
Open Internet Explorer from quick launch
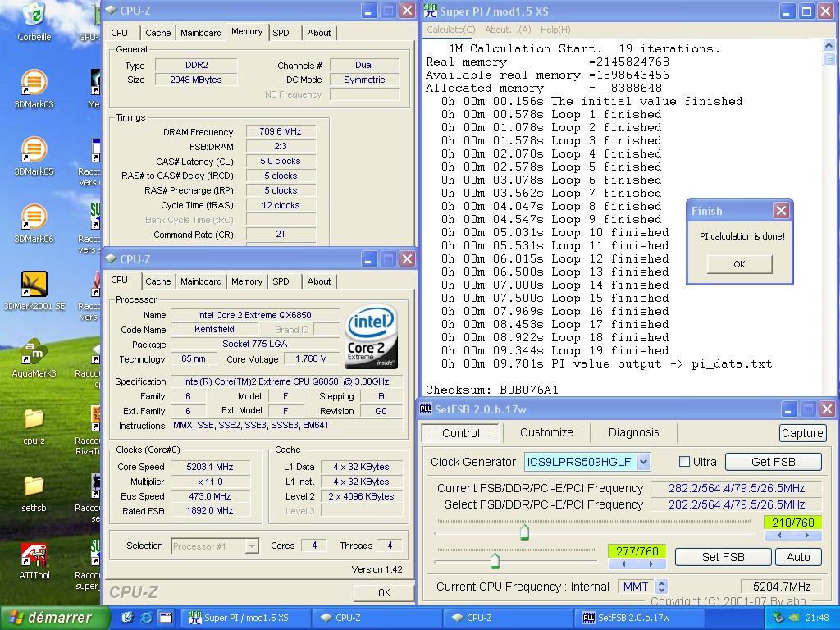pos(146,618)
